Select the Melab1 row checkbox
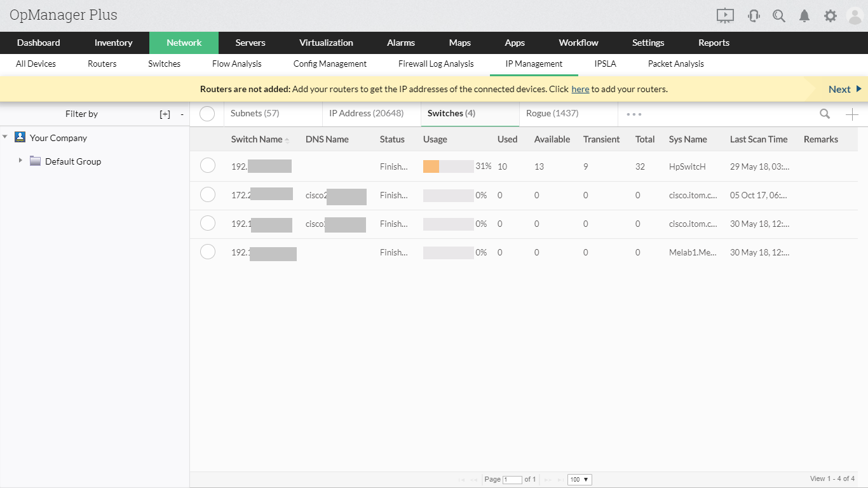868x488 pixels. [208, 252]
